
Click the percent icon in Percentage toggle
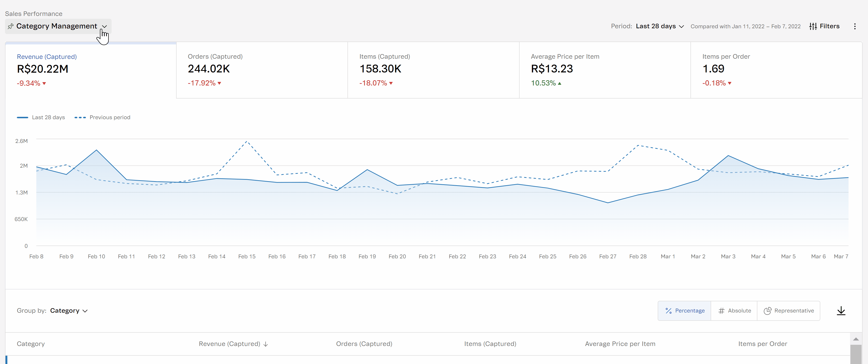pos(669,311)
